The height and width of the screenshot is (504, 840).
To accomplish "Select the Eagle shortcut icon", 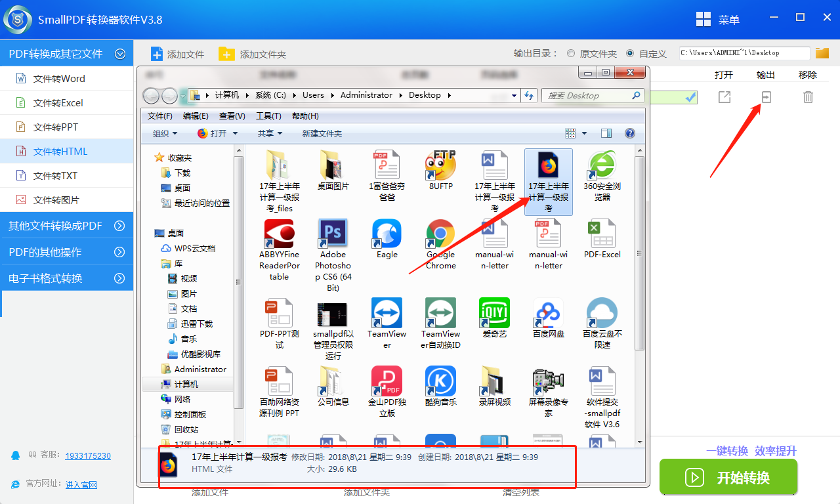I will [x=387, y=234].
